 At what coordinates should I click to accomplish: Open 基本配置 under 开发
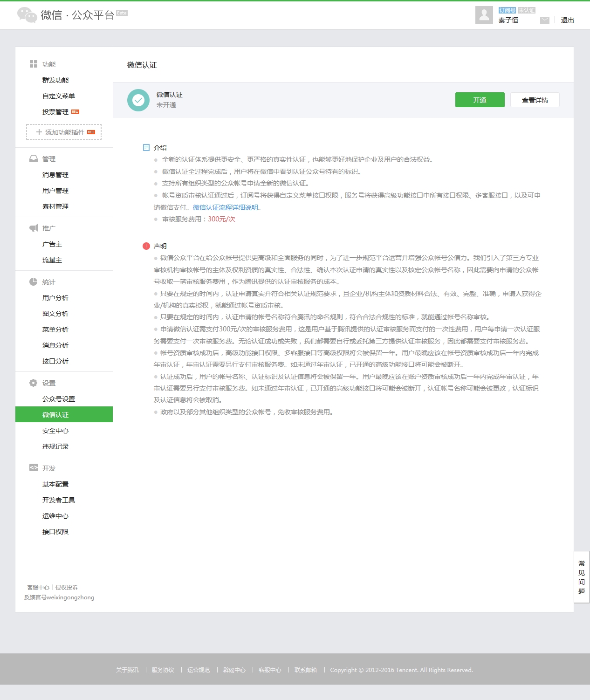point(55,484)
